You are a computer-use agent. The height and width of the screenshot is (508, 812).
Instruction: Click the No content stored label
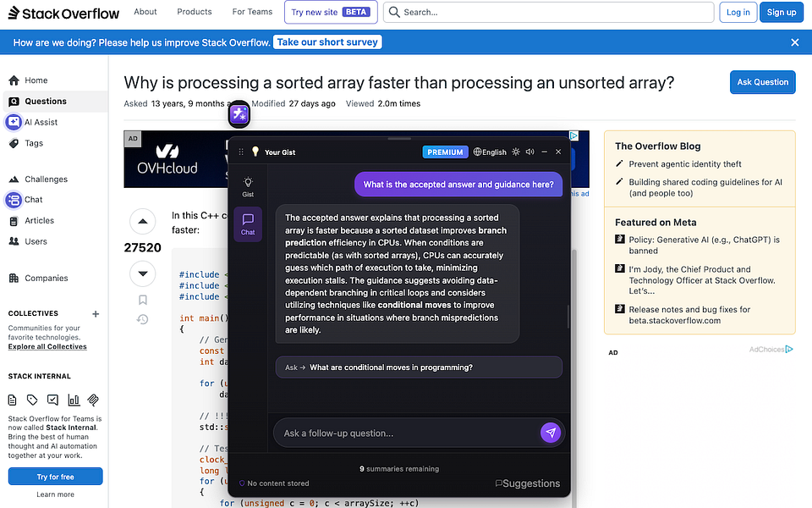pyautogui.click(x=274, y=483)
